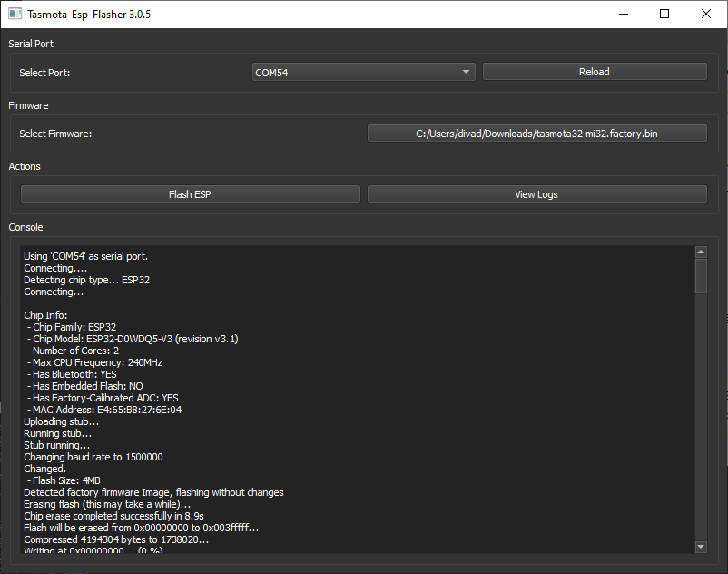Click the "Detecting chip type... ESP32" line
Screen dimensions: 728x574
(x=87, y=280)
